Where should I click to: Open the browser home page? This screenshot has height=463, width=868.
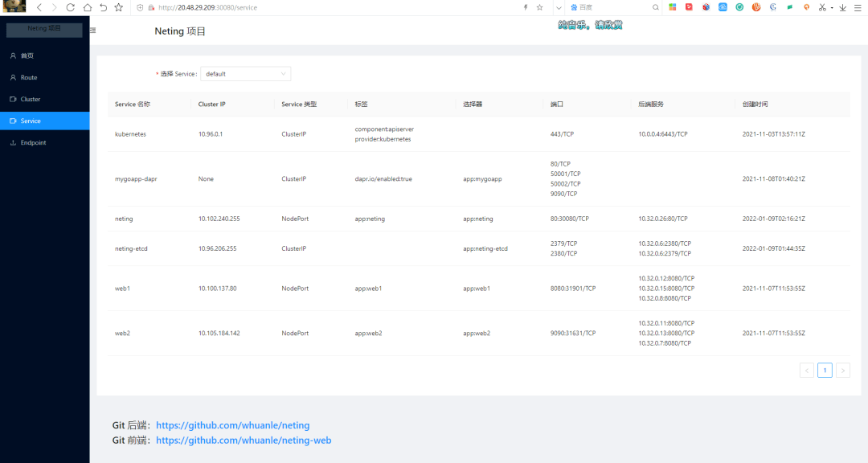pos(88,7)
